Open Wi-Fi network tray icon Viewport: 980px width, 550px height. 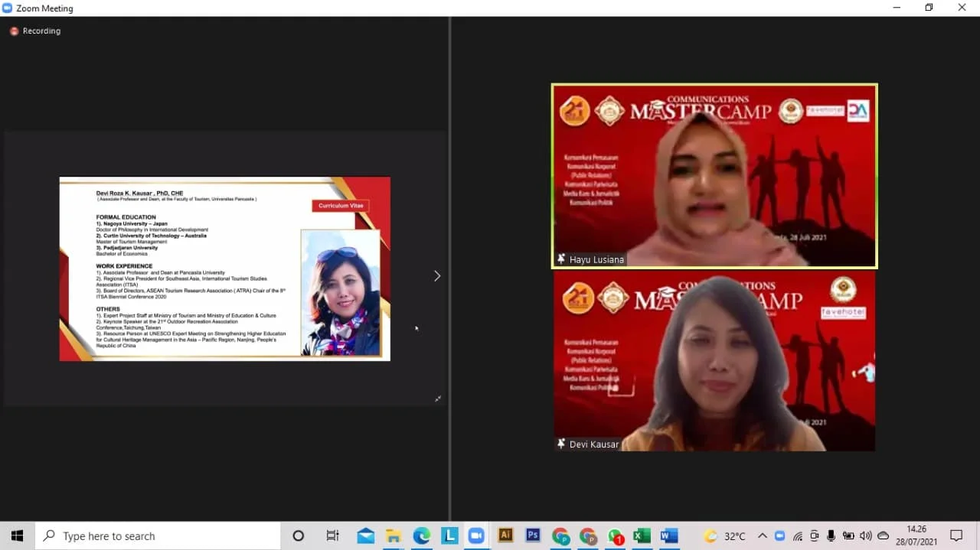[x=797, y=536]
